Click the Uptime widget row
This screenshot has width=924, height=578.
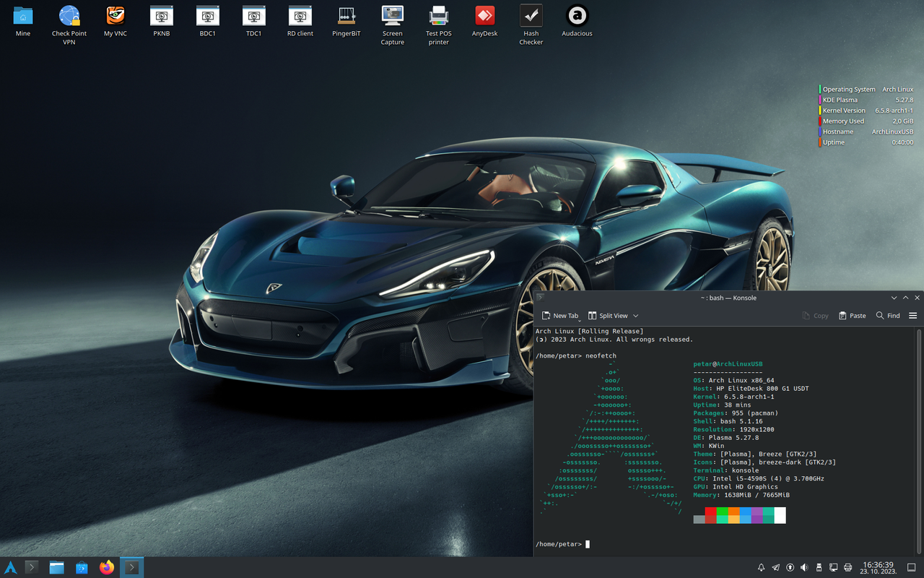pos(866,142)
